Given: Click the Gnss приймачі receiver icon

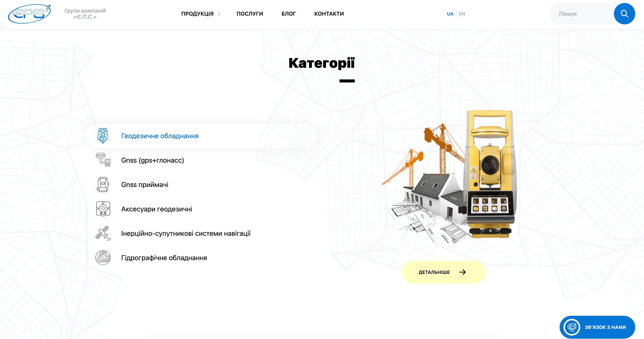Looking at the screenshot, I should (x=103, y=185).
